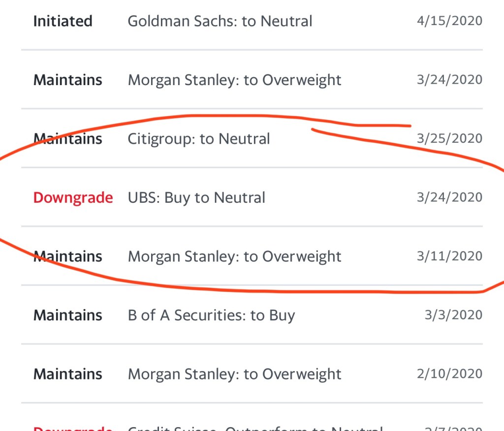
Task: Open Morgan Stanley rating dated 2/10/2020
Action: coord(234,374)
